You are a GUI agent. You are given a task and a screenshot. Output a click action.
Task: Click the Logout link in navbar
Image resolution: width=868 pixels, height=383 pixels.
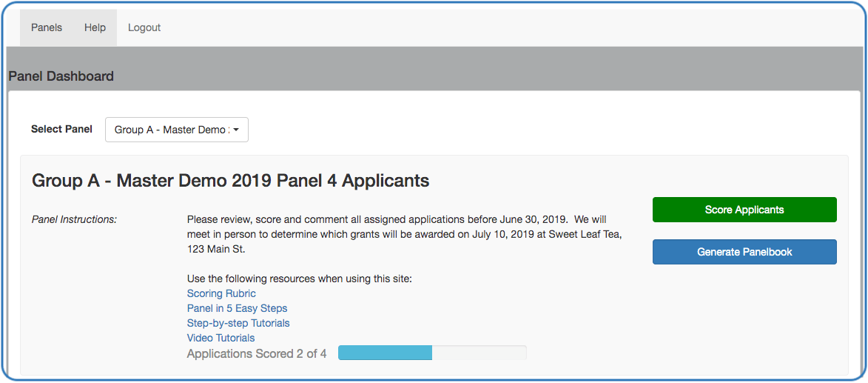coord(144,28)
